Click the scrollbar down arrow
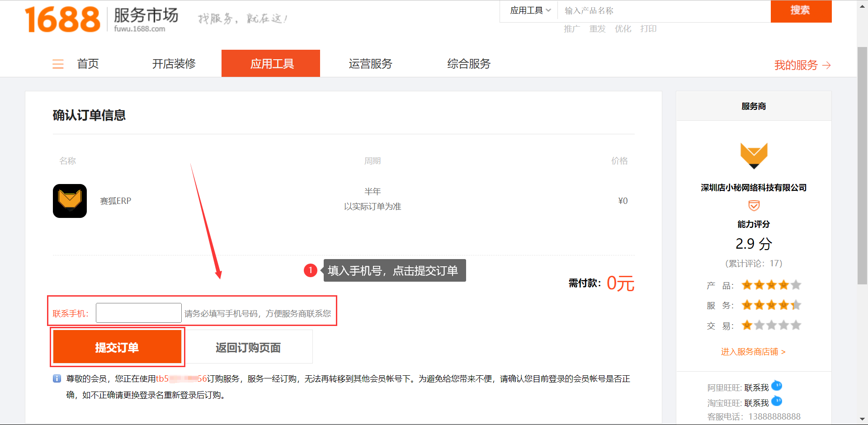 [x=862, y=419]
